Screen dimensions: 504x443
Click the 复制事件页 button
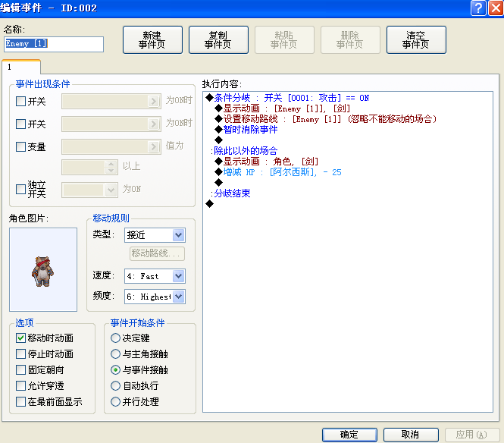point(218,40)
